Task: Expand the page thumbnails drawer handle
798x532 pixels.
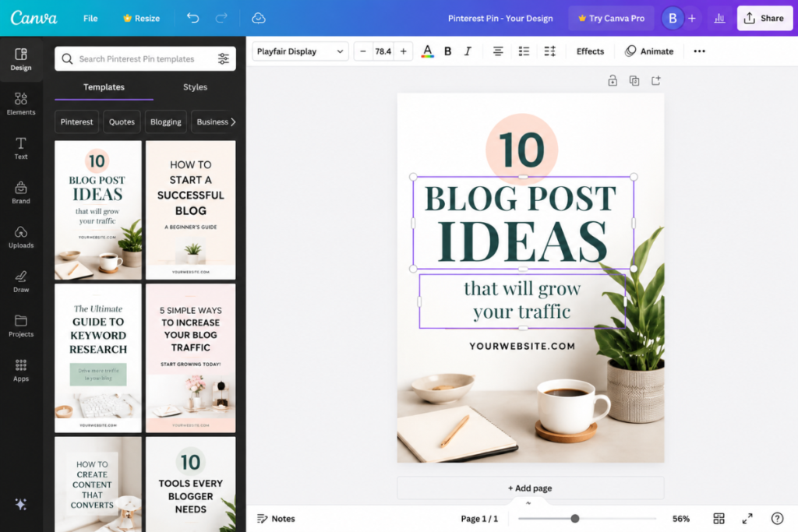Action: tap(528, 502)
